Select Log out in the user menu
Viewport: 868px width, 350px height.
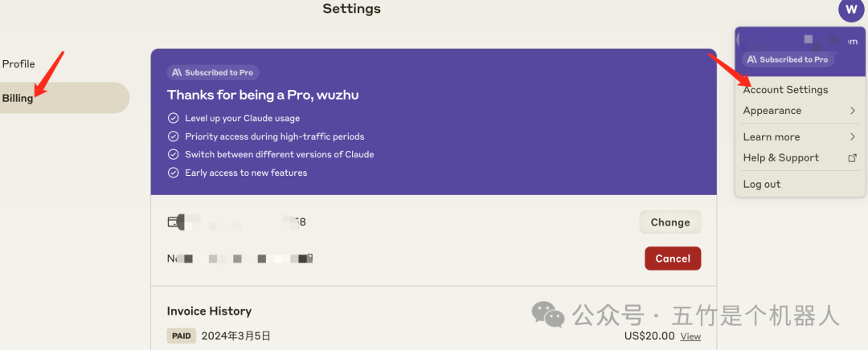point(761,184)
